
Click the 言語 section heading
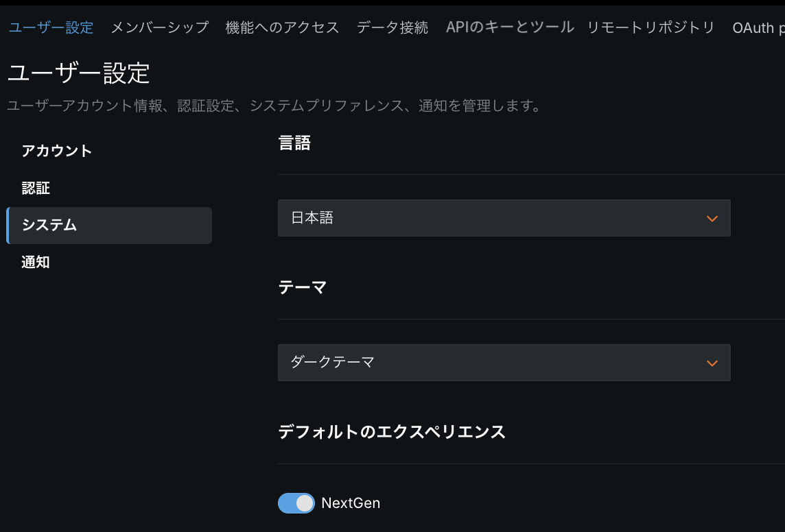[294, 143]
